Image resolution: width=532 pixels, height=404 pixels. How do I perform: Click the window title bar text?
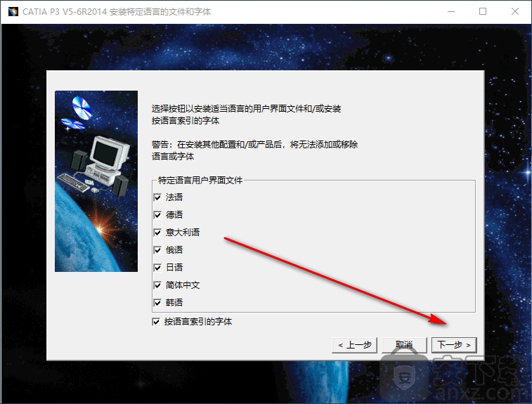click(x=116, y=12)
